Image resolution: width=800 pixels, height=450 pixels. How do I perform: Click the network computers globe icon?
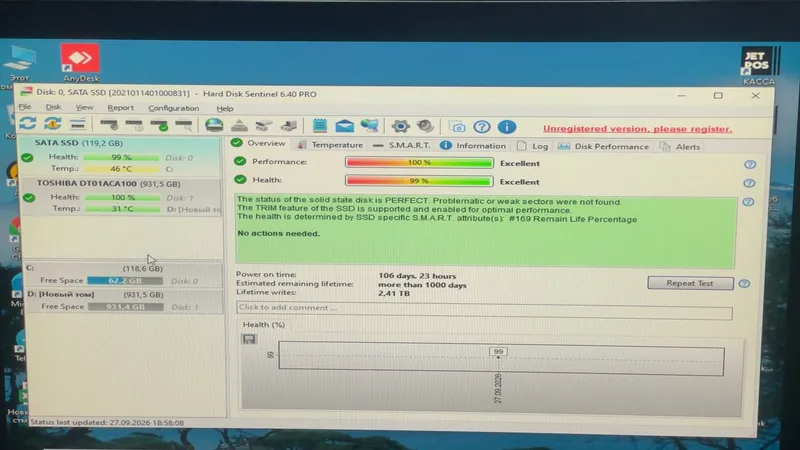pyautogui.click(x=370, y=126)
